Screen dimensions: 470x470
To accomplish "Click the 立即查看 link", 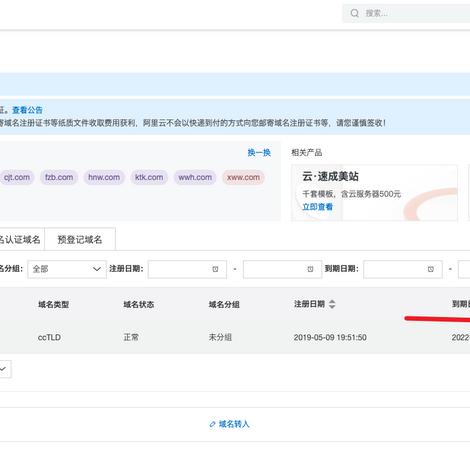I will pos(317,207).
